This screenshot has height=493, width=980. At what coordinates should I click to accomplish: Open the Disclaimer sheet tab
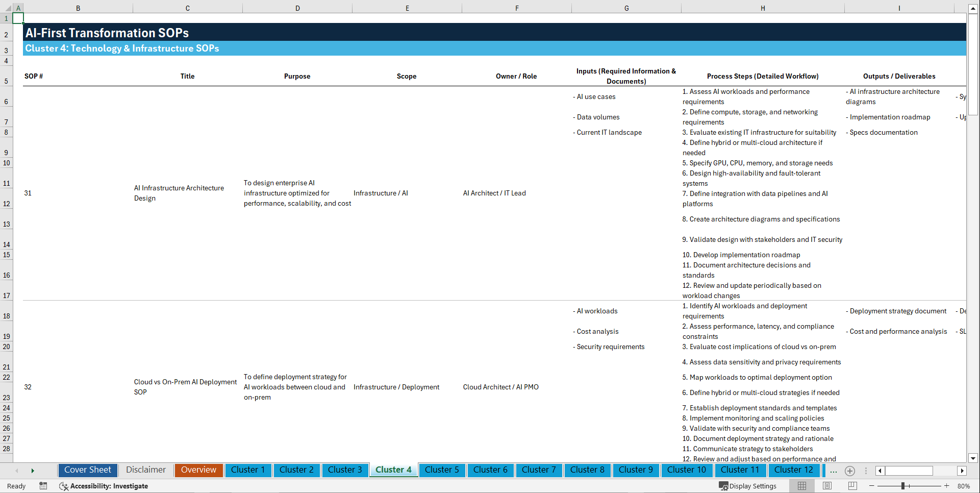[145, 470]
